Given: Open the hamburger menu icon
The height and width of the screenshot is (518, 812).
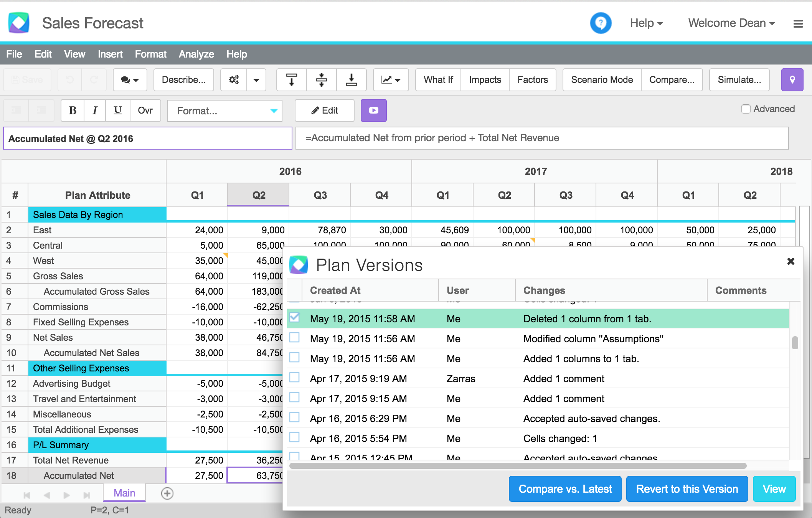Looking at the screenshot, I should pos(798,24).
